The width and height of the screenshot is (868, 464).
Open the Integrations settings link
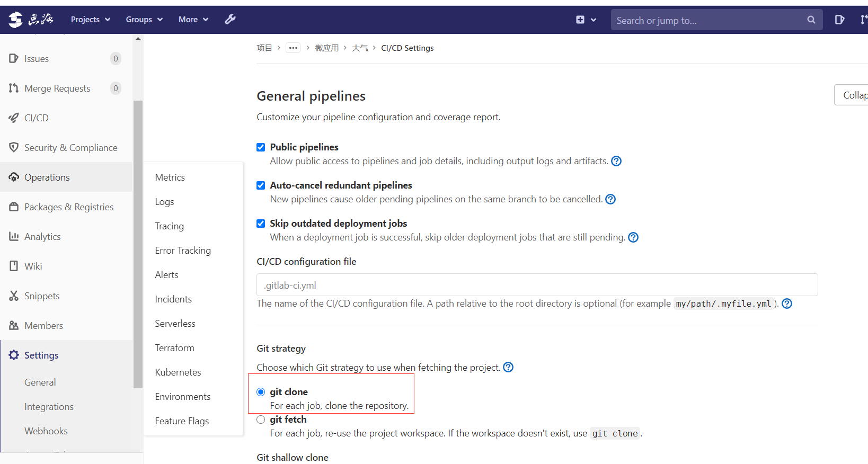click(49, 407)
